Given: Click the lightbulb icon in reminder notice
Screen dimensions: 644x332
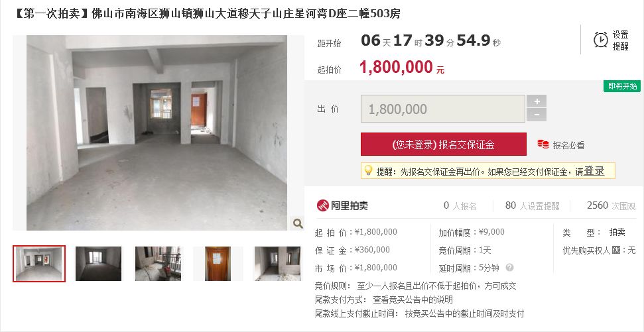Looking at the screenshot, I should [368, 170].
